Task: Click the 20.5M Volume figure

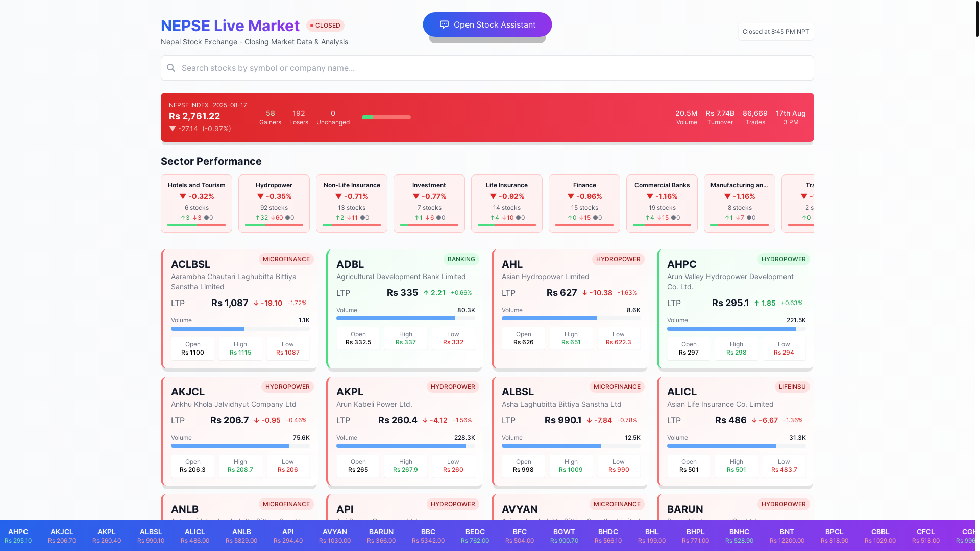Action: pyautogui.click(x=687, y=117)
